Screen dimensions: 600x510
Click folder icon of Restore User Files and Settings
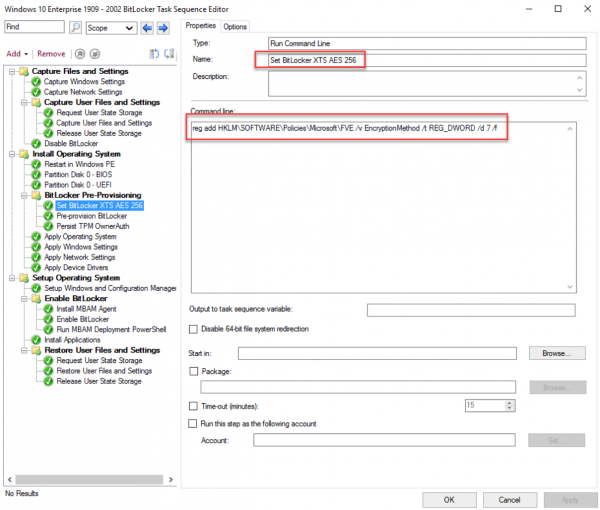pyautogui.click(x=36, y=350)
